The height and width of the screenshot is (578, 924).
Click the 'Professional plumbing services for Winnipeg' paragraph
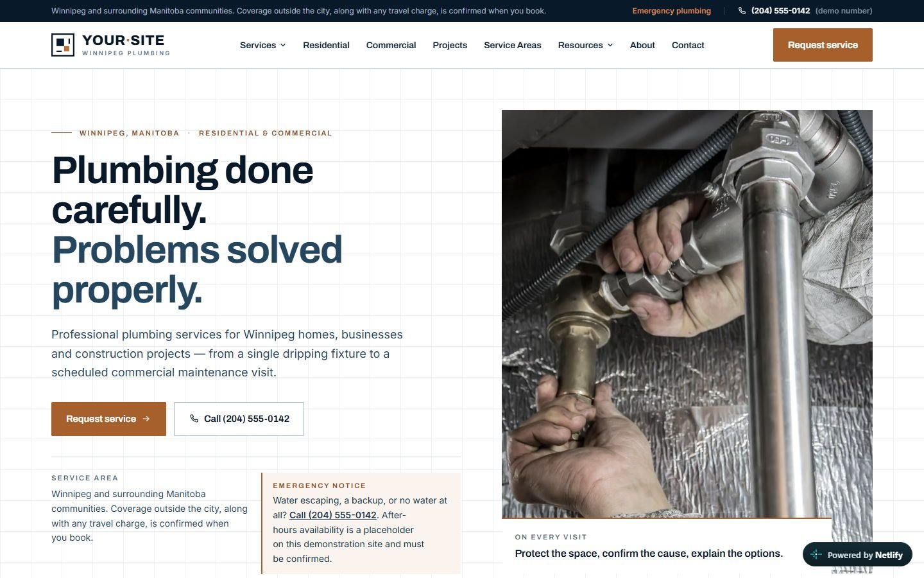[227, 353]
